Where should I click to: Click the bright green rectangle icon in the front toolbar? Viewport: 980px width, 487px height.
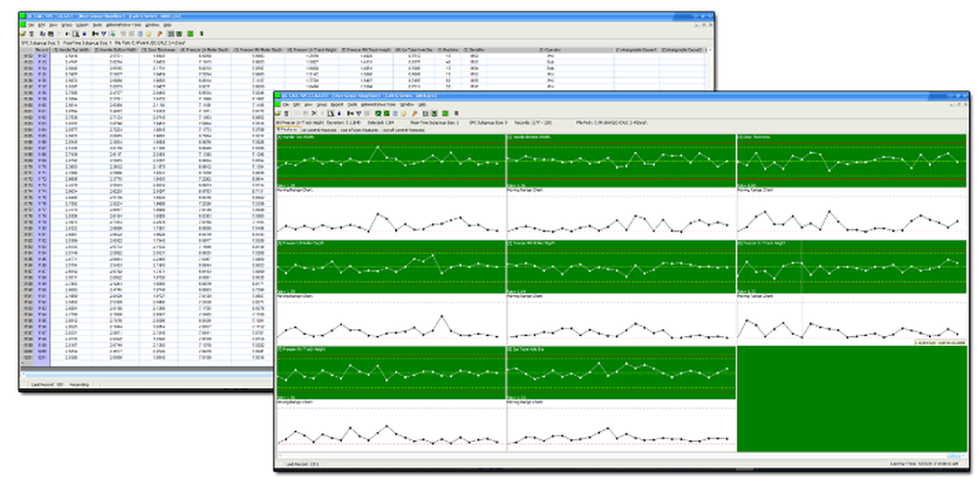coord(445,114)
